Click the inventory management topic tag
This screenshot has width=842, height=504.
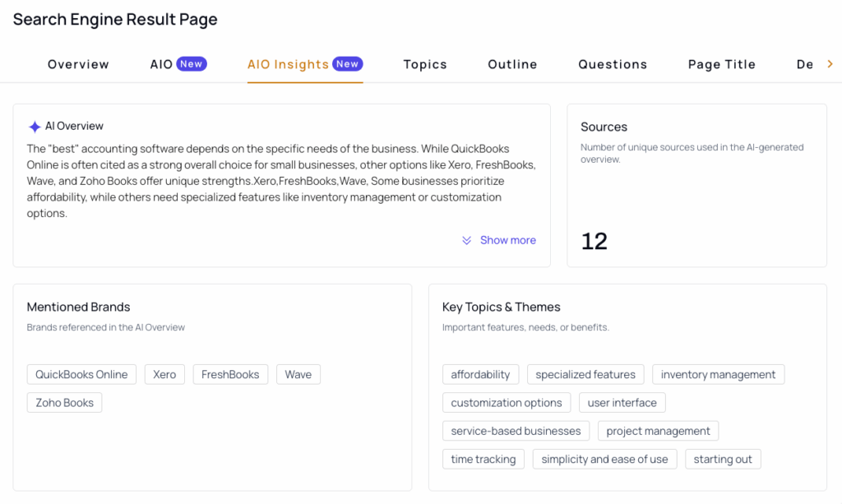[718, 374]
